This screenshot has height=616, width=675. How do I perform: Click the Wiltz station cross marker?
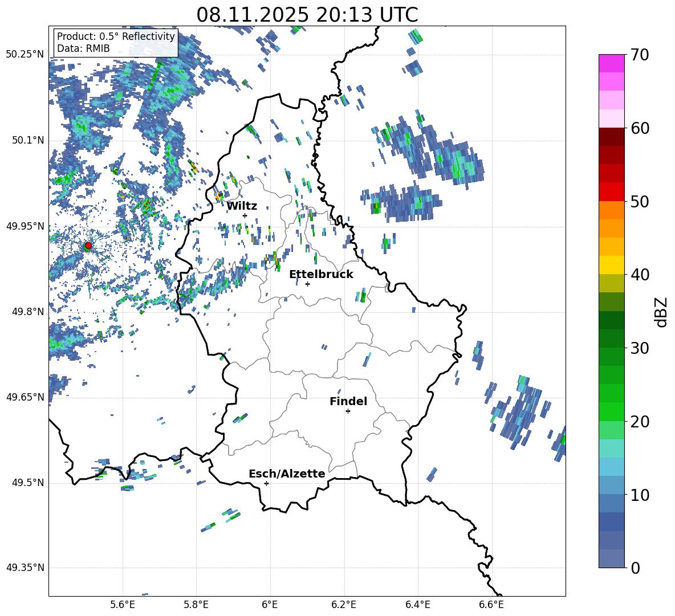(x=245, y=215)
